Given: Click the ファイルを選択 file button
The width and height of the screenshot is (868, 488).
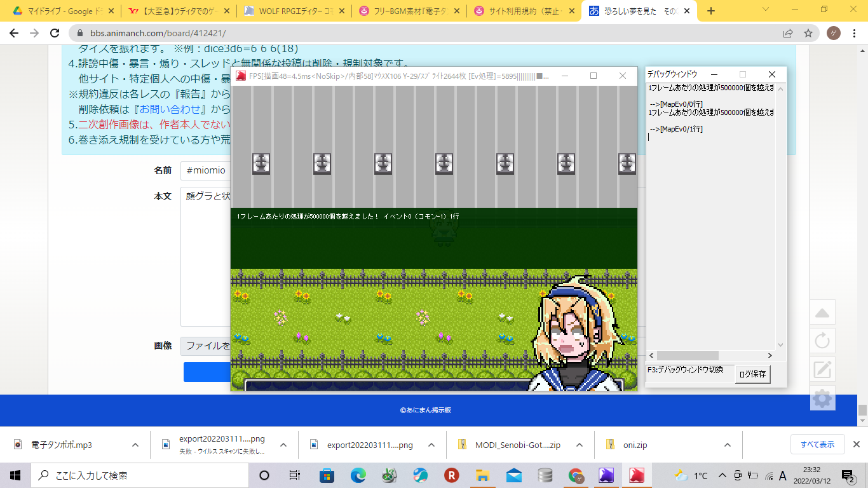Looking at the screenshot, I should click(x=206, y=346).
